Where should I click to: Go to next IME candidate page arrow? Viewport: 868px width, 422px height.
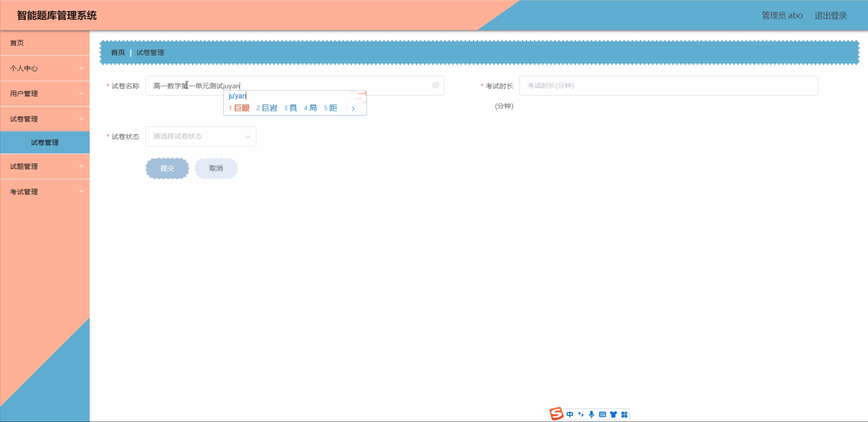353,108
